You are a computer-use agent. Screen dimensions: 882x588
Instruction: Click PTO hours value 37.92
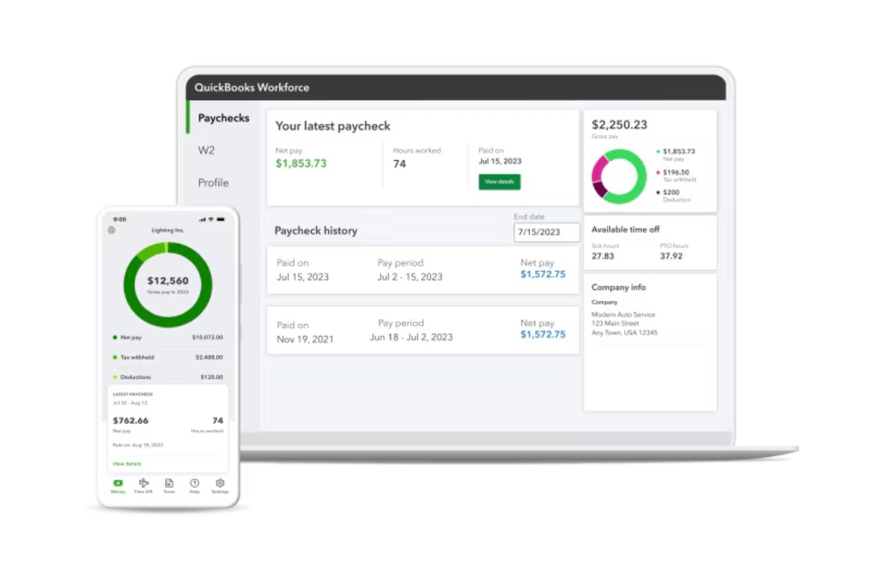point(671,256)
